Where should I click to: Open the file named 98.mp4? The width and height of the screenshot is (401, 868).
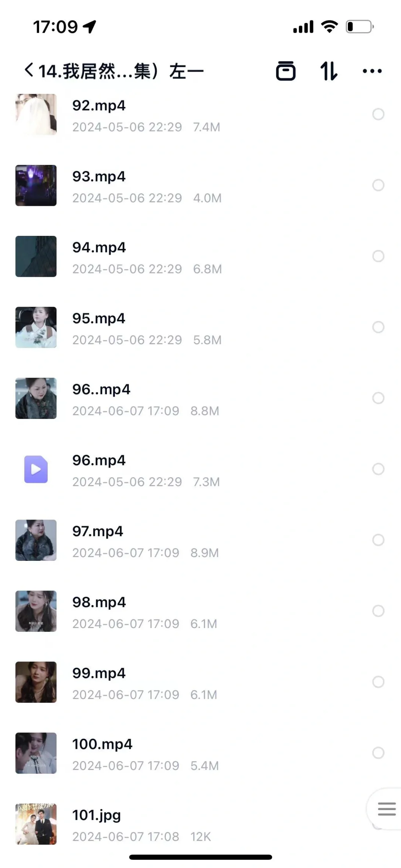99,602
